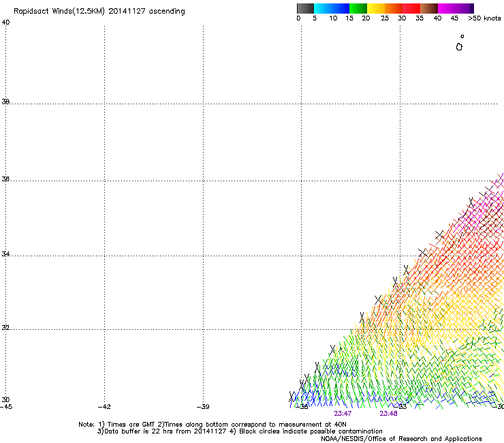
Task: Select the longitude axis label "-42"
Action: [x=104, y=407]
